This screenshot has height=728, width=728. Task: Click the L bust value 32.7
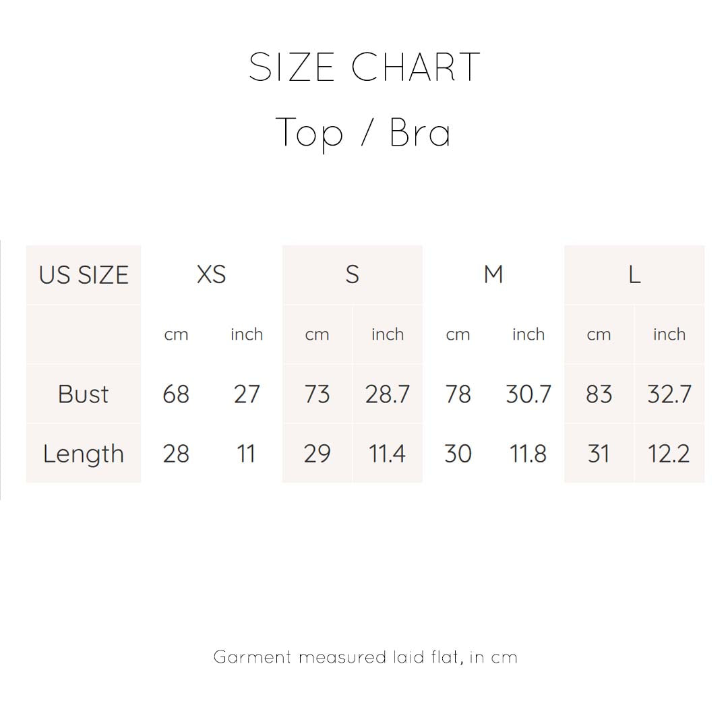(x=669, y=394)
